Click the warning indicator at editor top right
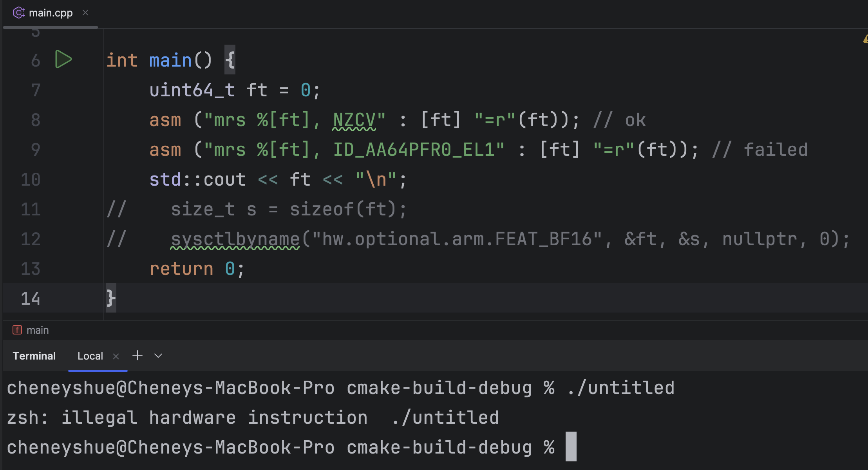Screen dimensions: 868x470 click(x=865, y=39)
